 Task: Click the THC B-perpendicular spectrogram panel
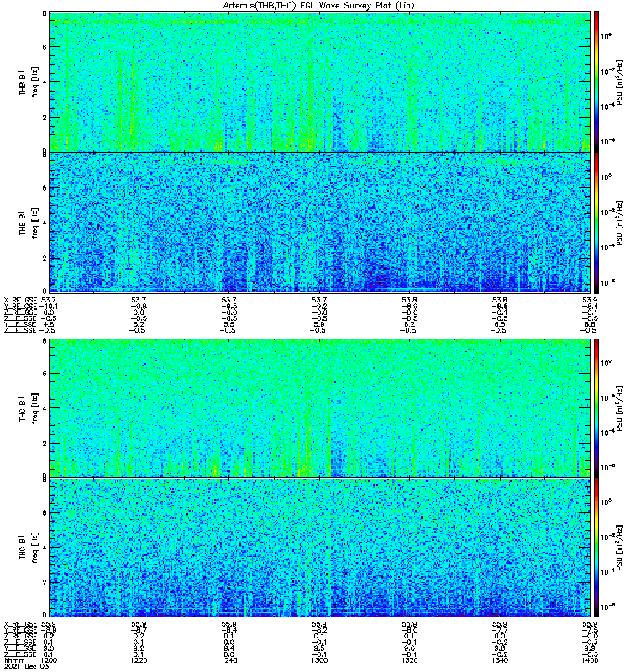(x=320, y=407)
